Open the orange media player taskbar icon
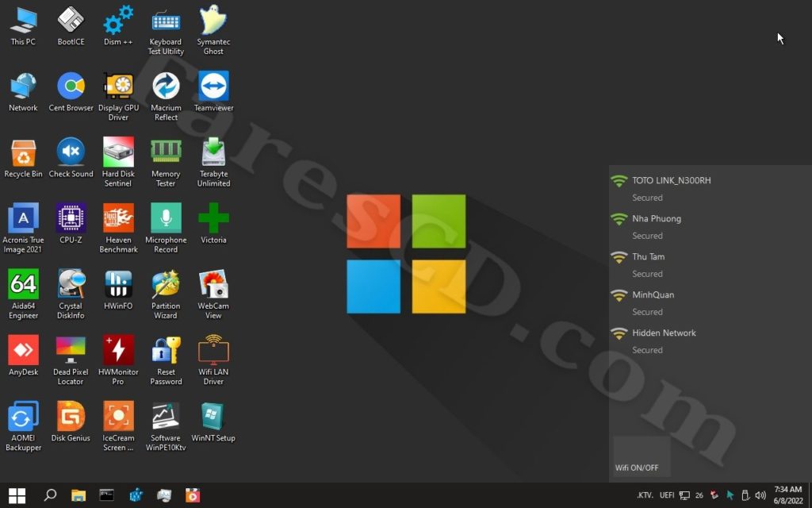The width and height of the screenshot is (812, 508). pos(193,495)
